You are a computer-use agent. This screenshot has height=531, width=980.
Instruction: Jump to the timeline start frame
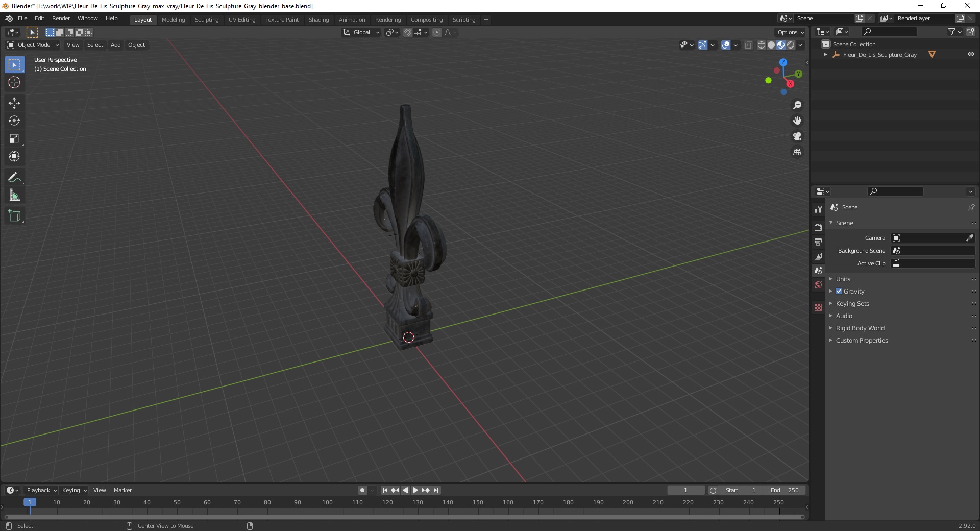tap(385, 490)
